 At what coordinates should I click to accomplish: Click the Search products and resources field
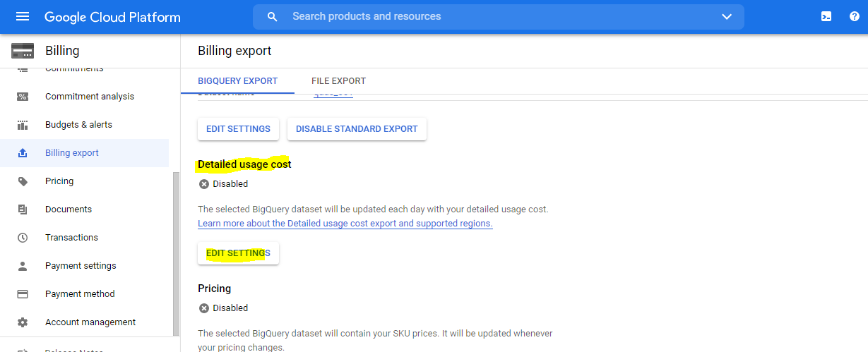point(494,16)
